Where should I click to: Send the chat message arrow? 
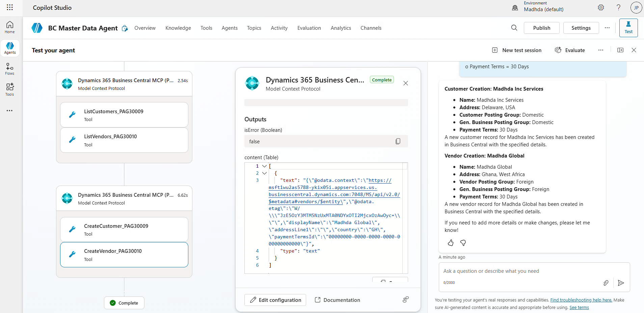click(x=621, y=283)
